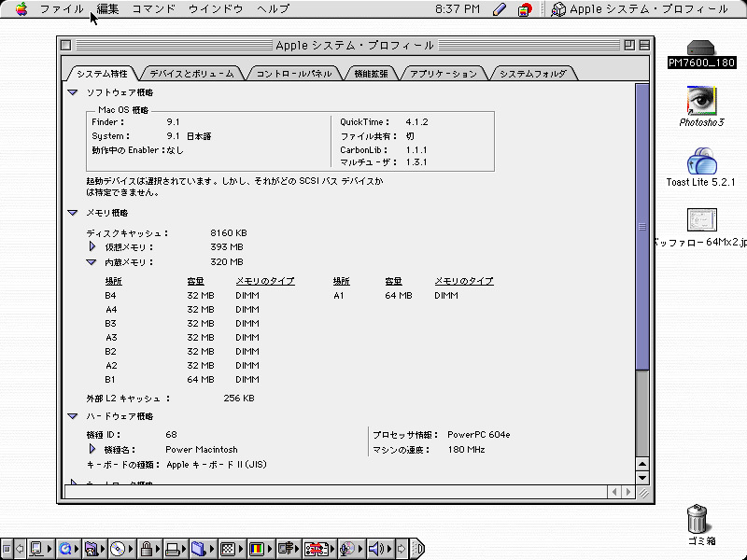Click the window resize grip corner
The height and width of the screenshot is (560, 747).
[643, 493]
